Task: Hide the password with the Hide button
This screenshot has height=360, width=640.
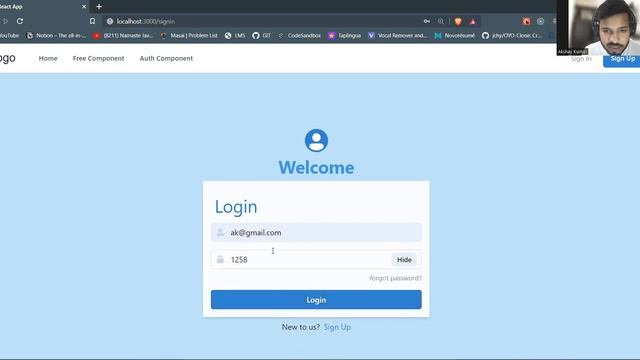Action: pos(404,260)
